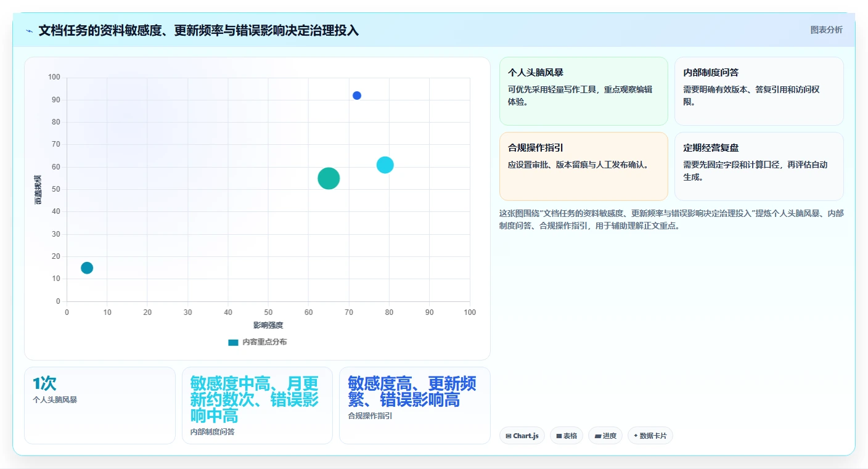The width and height of the screenshot is (868, 469).
Task: Open the 内部制度问答 info card
Action: coord(759,91)
